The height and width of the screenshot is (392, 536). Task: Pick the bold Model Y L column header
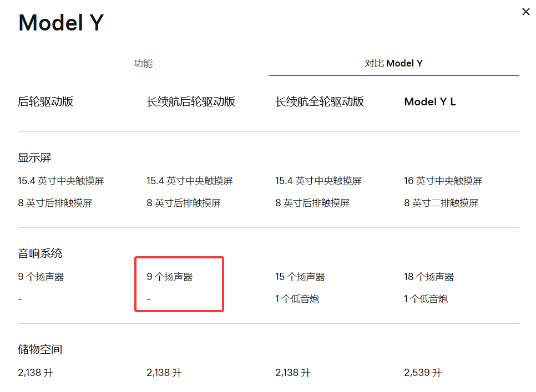(x=430, y=101)
